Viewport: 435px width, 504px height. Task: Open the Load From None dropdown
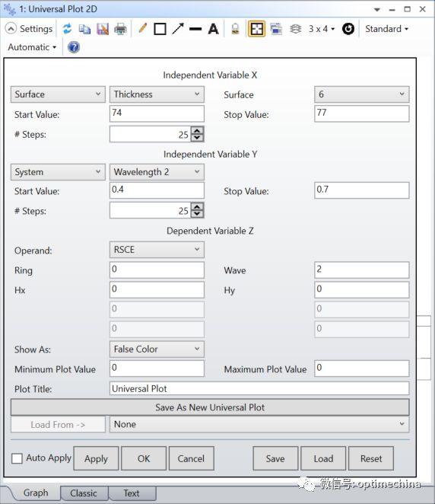click(x=259, y=424)
